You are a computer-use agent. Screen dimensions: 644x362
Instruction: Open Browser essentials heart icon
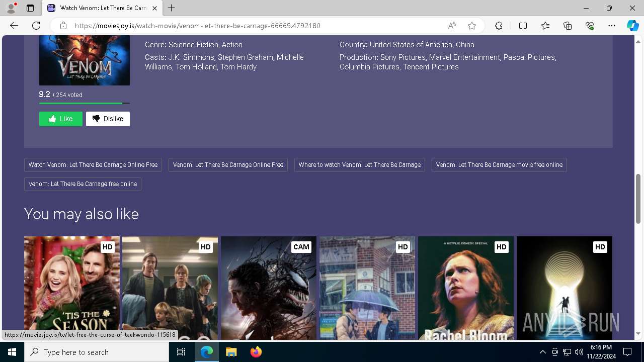pos(590,26)
